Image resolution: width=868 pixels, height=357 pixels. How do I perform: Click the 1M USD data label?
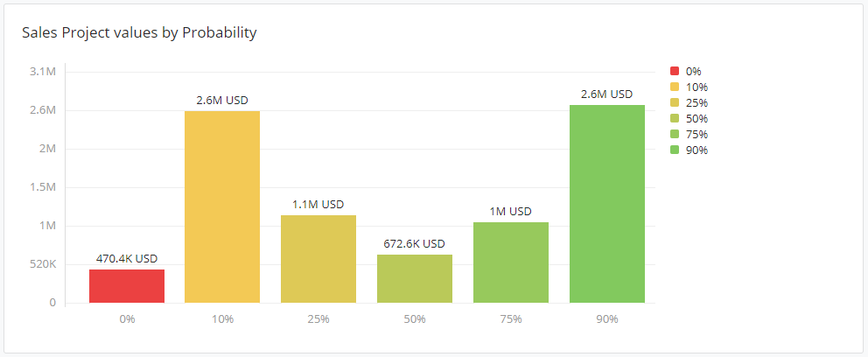pyautogui.click(x=511, y=211)
